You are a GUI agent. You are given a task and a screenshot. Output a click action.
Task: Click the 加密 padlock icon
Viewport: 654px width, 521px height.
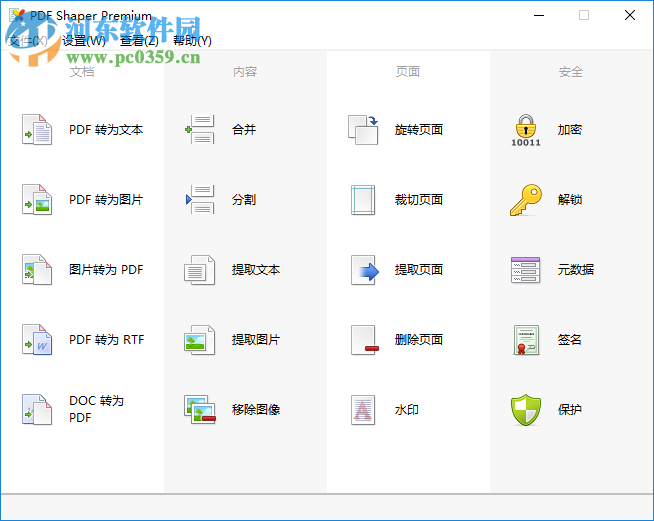(526, 130)
